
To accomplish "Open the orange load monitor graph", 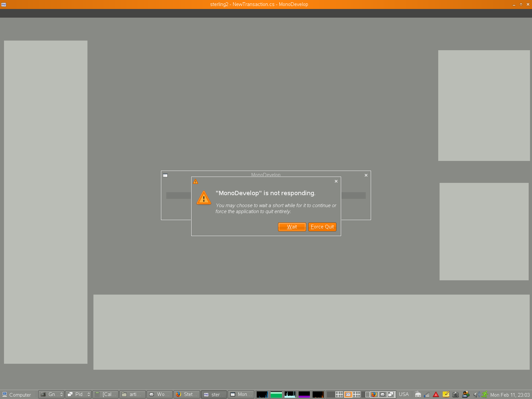I will (318, 394).
